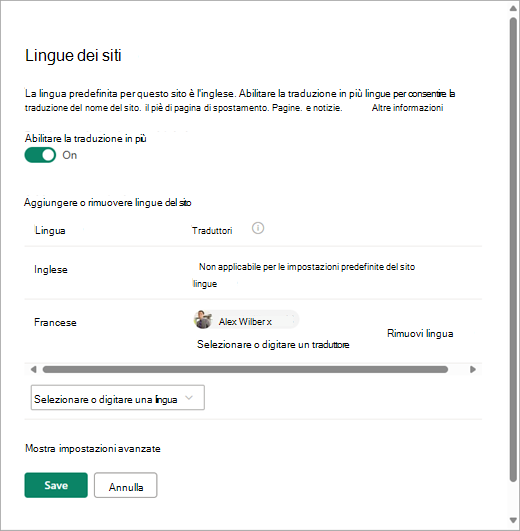This screenshot has height=531, width=520.
Task: Click the vertical scrollbar thumb
Action: (x=513, y=249)
